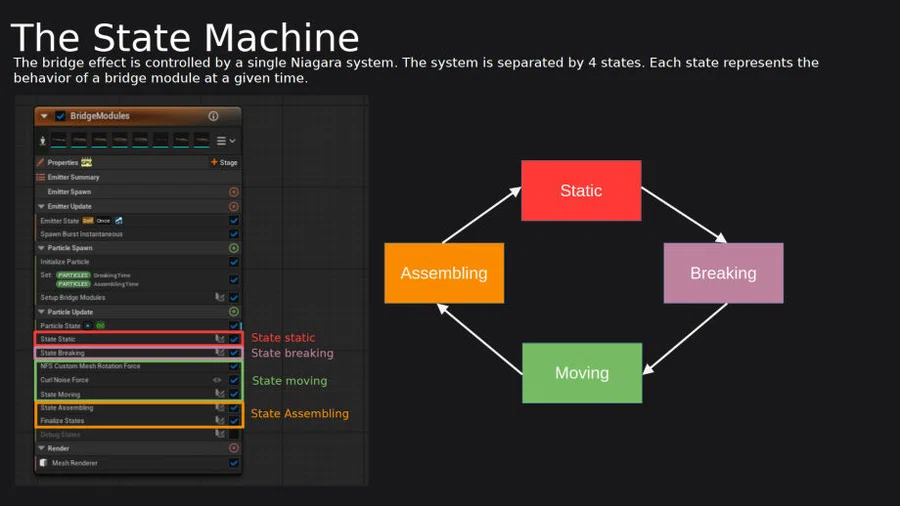900x506 pixels.
Task: Select the Particle State module row
Action: [x=138, y=325]
